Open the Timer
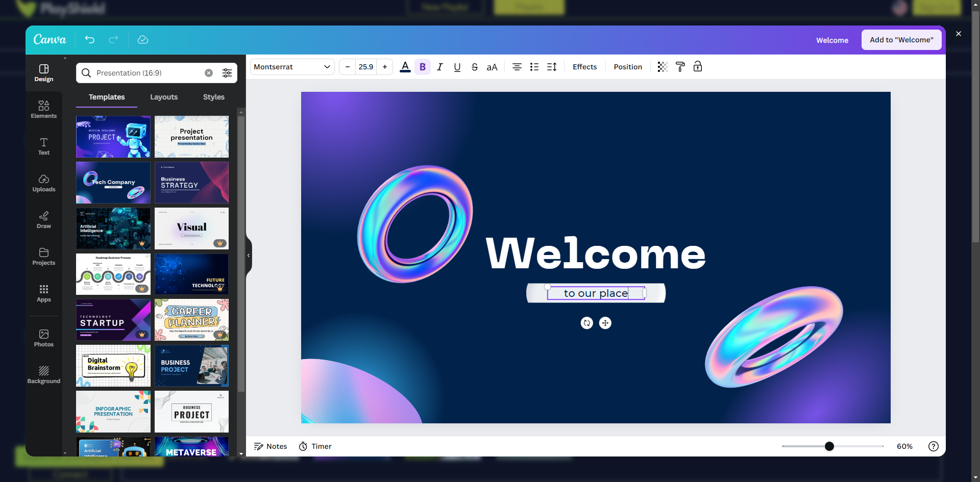980x482 pixels. [x=315, y=446]
